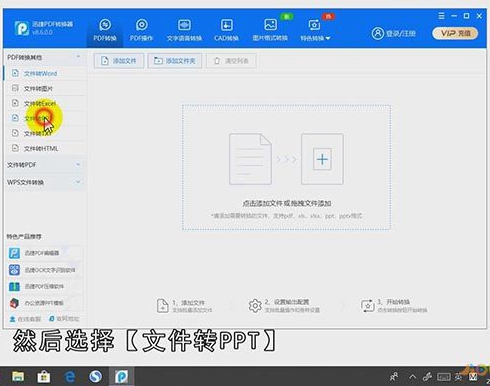Switch to the CAD转换 tab

click(x=226, y=30)
